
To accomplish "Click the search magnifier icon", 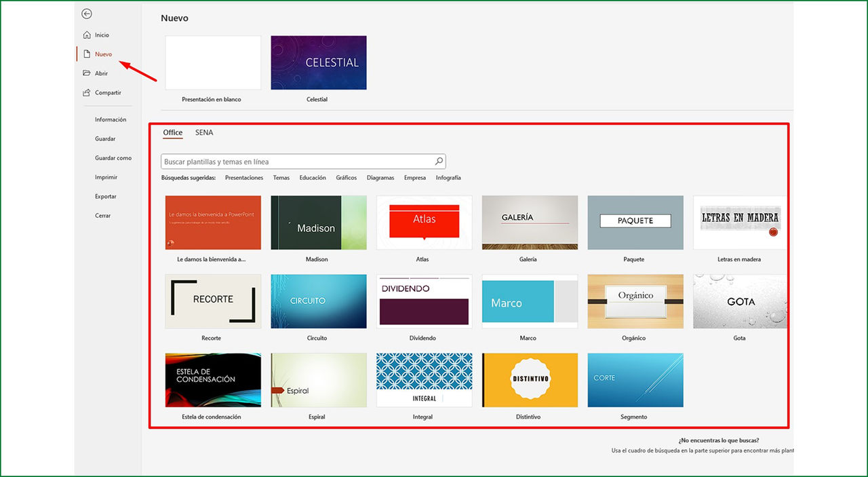I will pos(439,161).
